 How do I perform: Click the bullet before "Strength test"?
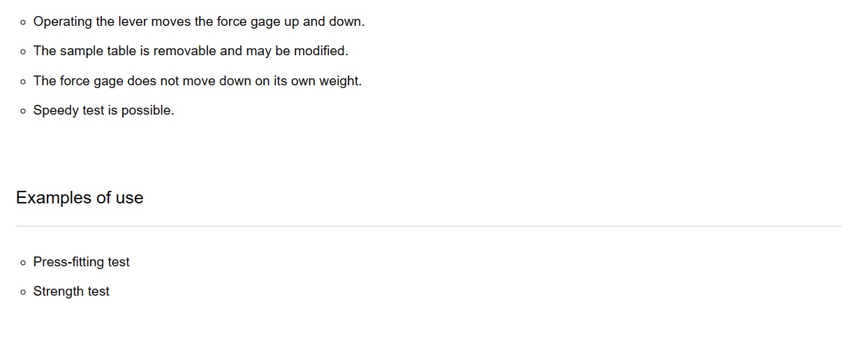pos(24,292)
